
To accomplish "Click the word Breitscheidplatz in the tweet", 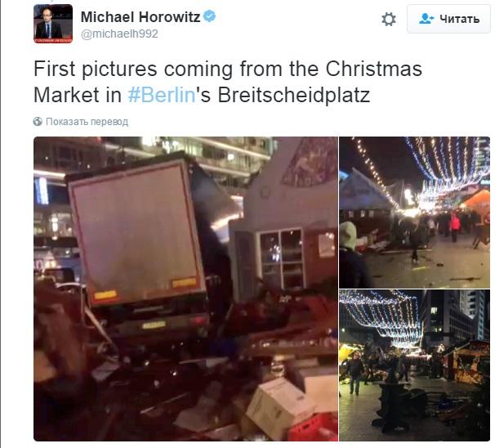I will point(294,95).
